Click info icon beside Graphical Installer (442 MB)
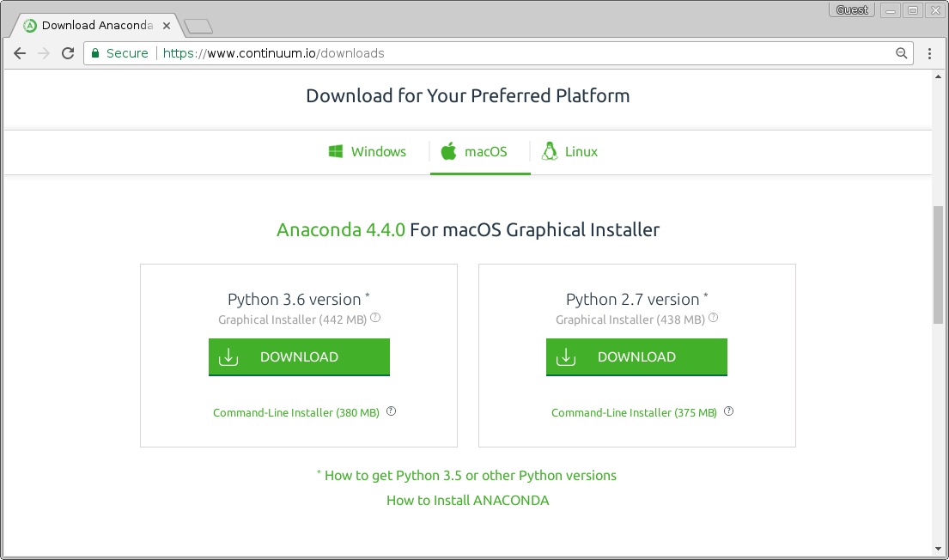 tap(375, 317)
